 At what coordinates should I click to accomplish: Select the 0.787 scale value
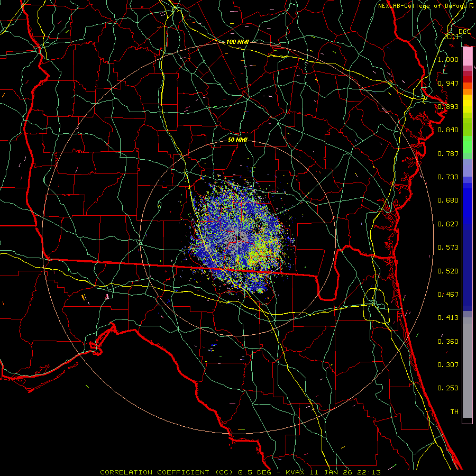pos(448,153)
